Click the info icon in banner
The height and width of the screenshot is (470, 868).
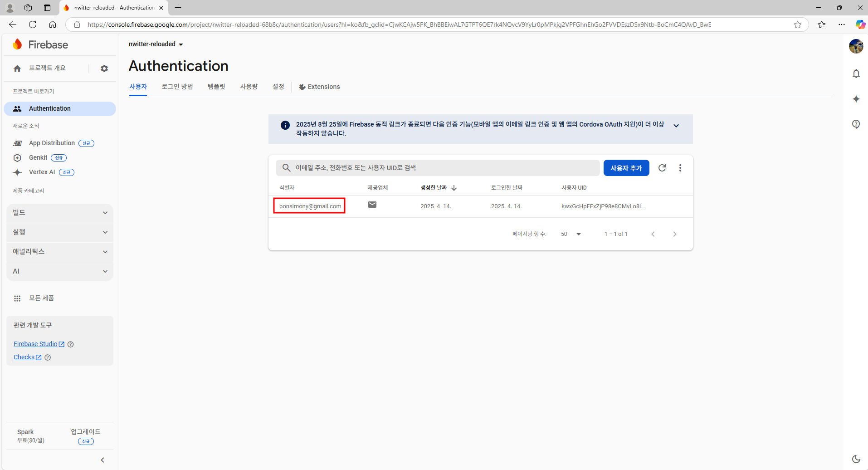coord(285,125)
